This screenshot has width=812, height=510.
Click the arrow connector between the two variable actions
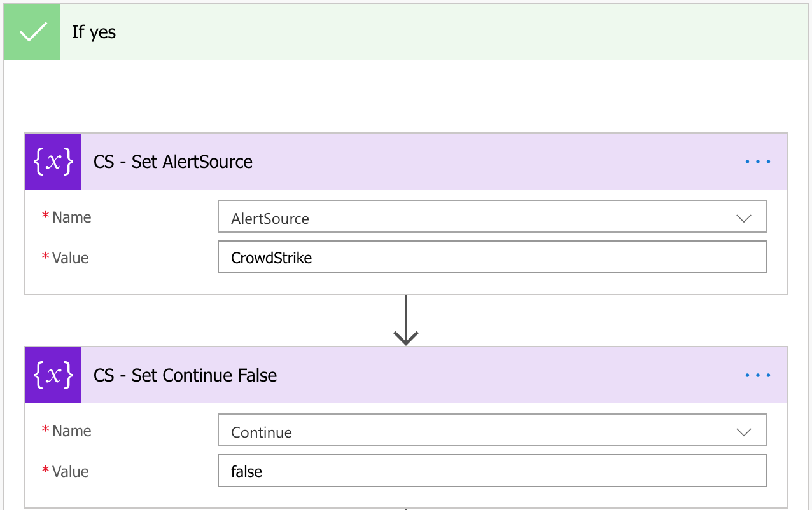point(405,321)
